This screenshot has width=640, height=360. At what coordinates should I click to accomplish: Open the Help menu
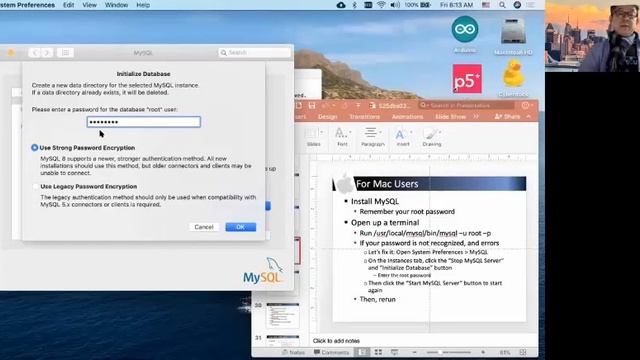point(143,5)
